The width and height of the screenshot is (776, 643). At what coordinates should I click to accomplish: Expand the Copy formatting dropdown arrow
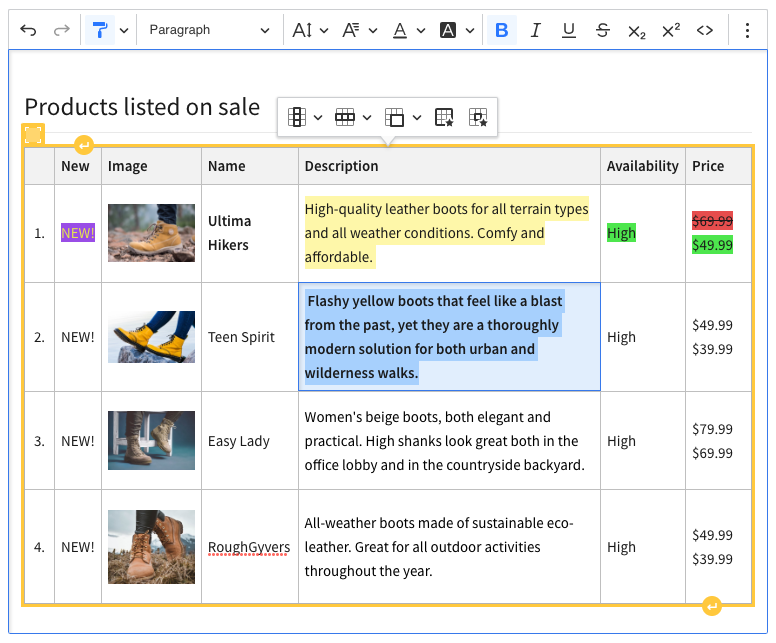124,30
